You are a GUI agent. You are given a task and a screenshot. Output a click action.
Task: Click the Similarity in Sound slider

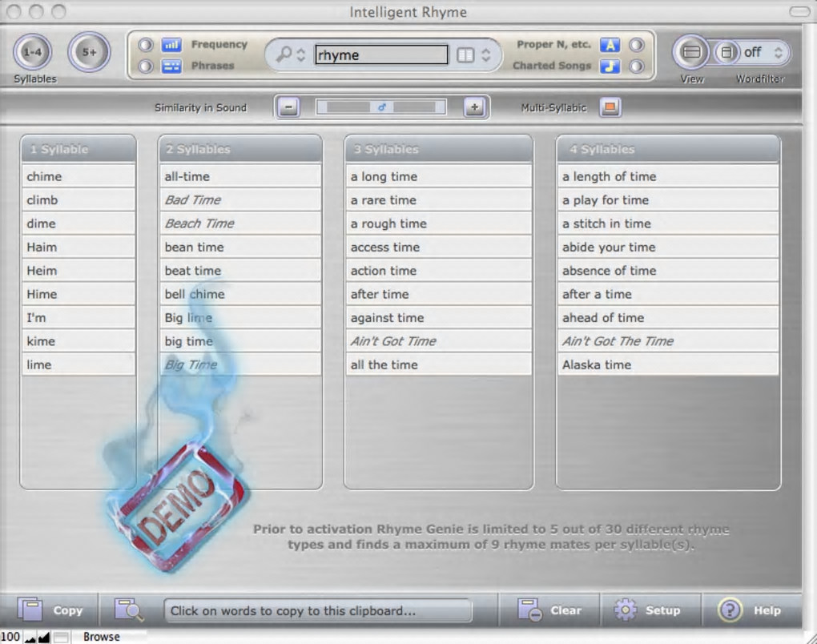click(381, 107)
